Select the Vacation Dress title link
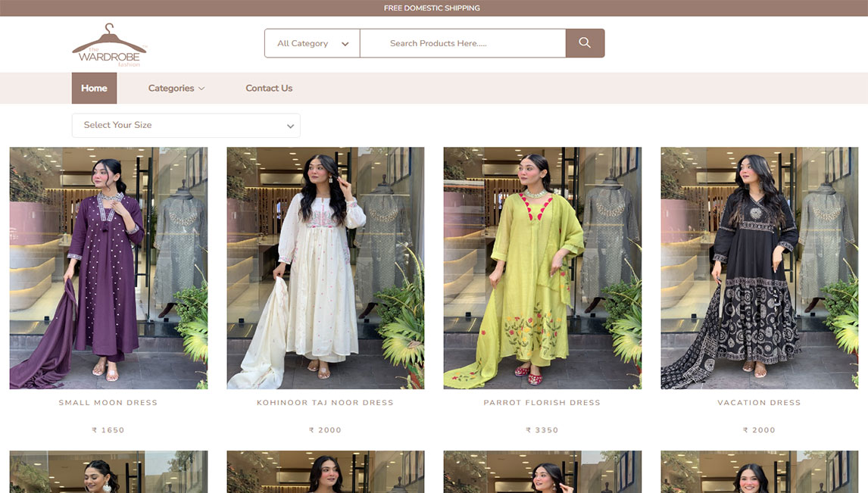 tap(759, 403)
